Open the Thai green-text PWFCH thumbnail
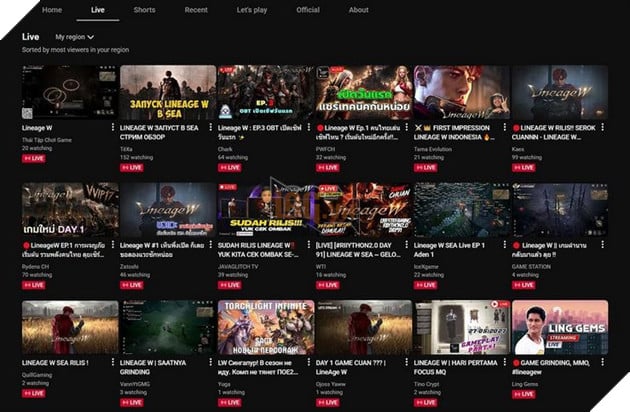The height and width of the screenshot is (412, 630). [x=364, y=92]
